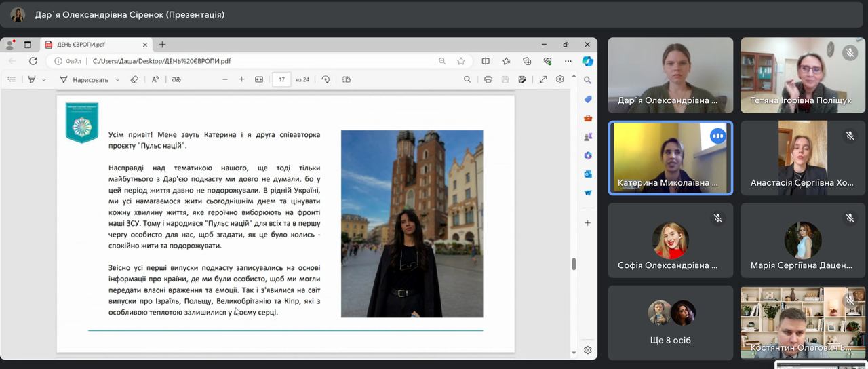
Task: Open browser Settings and more menu
Action: 568,61
